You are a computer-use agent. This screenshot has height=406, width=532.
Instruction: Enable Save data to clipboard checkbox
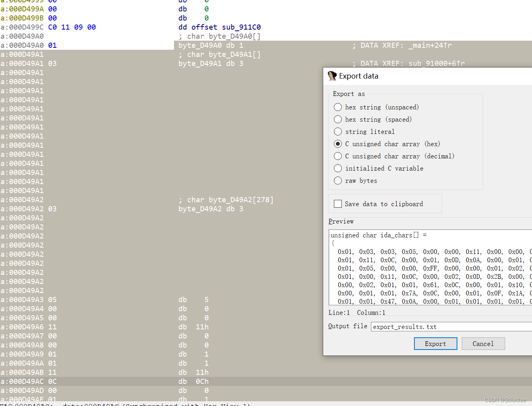[x=338, y=204]
